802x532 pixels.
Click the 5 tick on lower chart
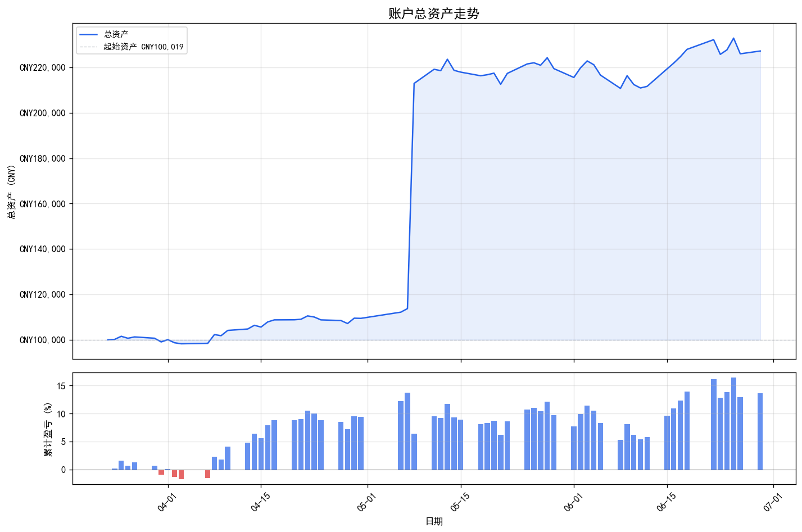63,442
